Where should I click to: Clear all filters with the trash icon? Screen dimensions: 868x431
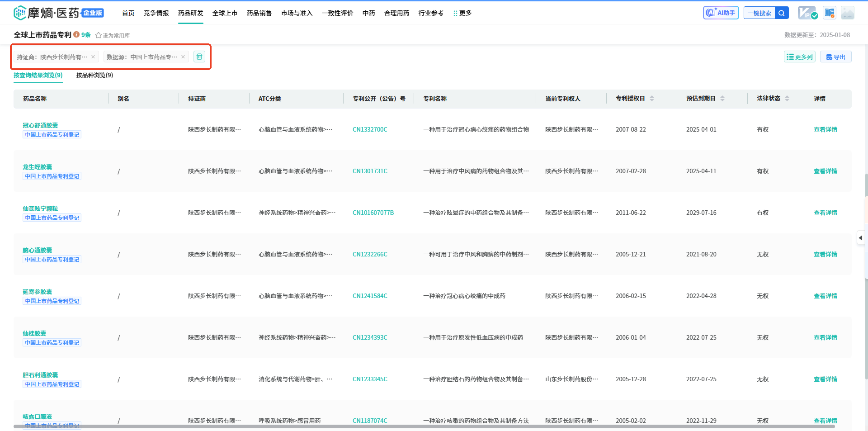(199, 57)
